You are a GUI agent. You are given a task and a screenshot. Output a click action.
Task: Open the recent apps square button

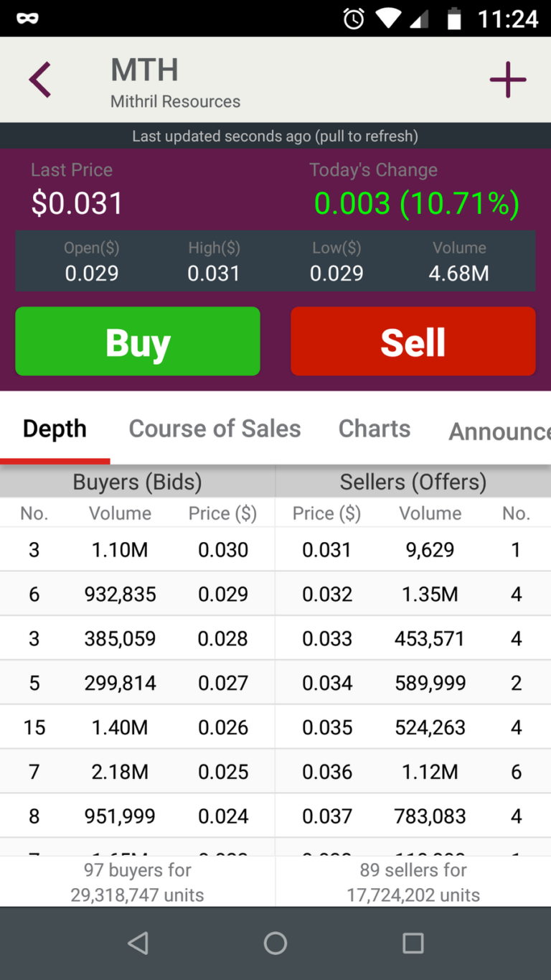(413, 943)
